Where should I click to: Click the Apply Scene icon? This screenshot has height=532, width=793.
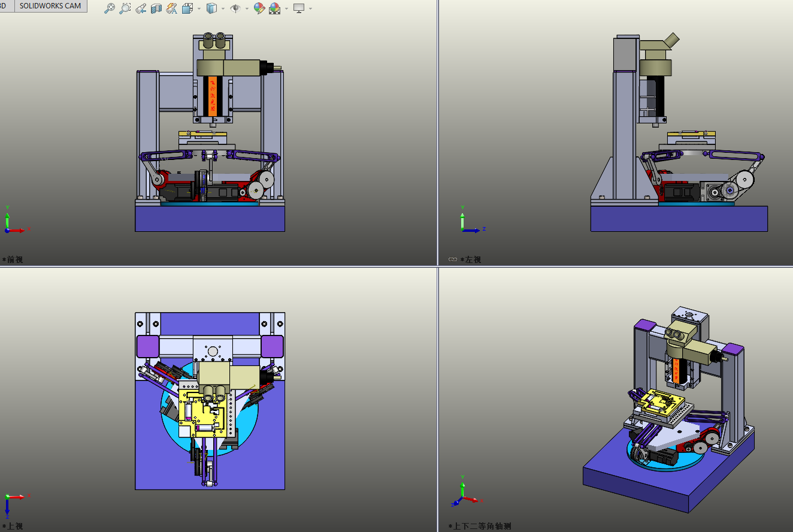pyautogui.click(x=275, y=8)
